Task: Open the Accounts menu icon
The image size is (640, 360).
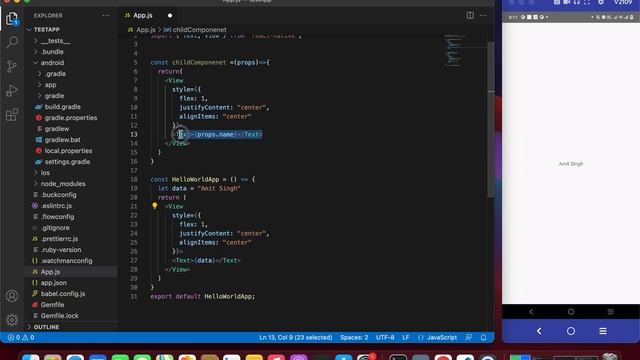Action: pyautogui.click(x=12, y=296)
